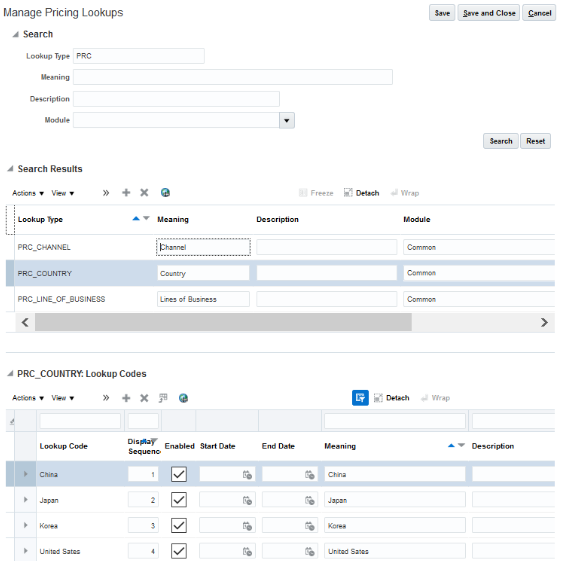Click the globe translation icon in Search Results toolbar
The image size is (562, 562).
point(165,193)
